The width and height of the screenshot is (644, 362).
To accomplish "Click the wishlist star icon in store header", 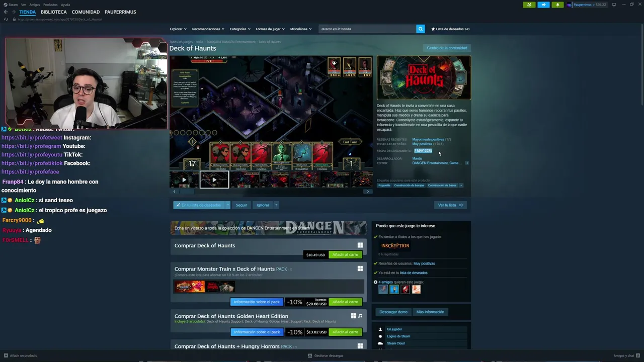I will (433, 29).
